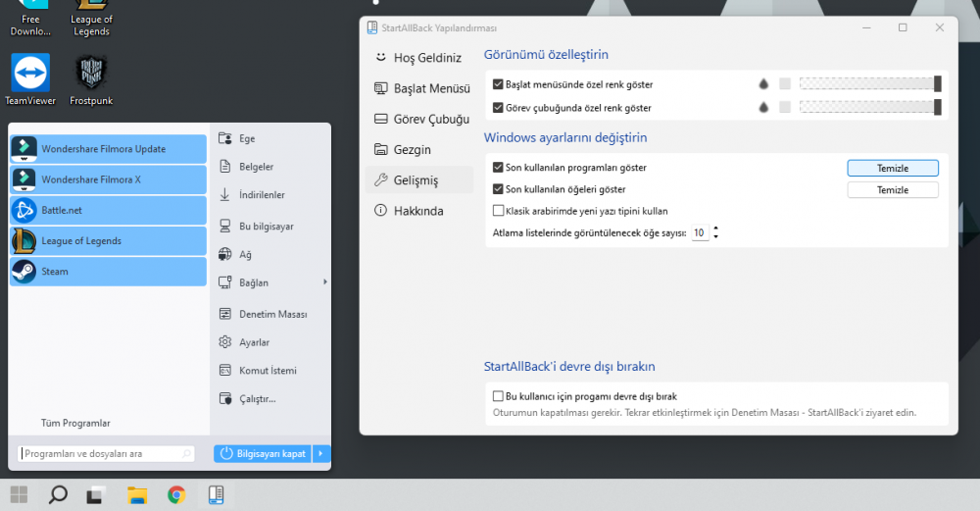This screenshot has width=980, height=511.
Task: Launch Battle.net from the Start menu
Action: pyautogui.click(x=108, y=210)
